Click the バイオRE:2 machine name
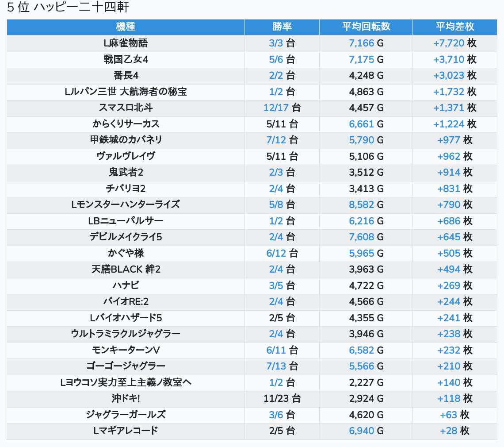This screenshot has height=447, width=504. tap(126, 302)
